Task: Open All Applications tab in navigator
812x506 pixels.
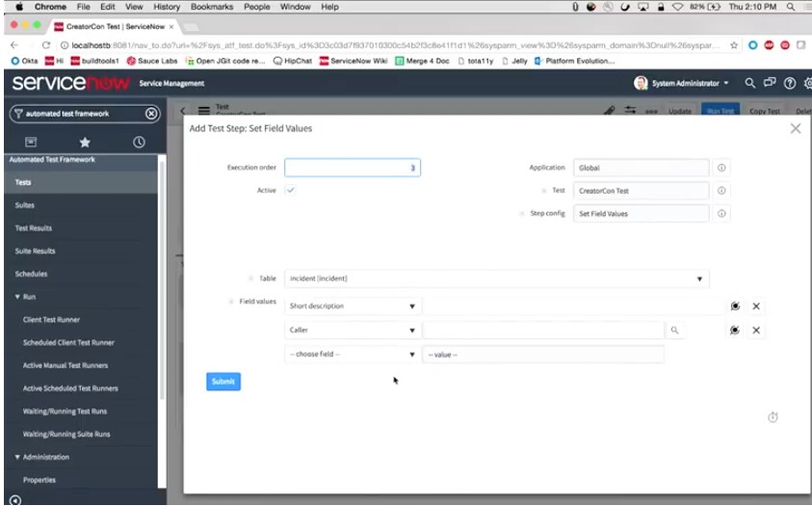Action: click(30, 142)
